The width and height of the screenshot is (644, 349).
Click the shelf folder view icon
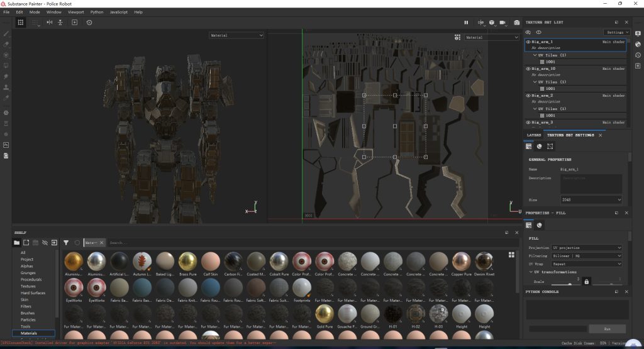pyautogui.click(x=16, y=243)
